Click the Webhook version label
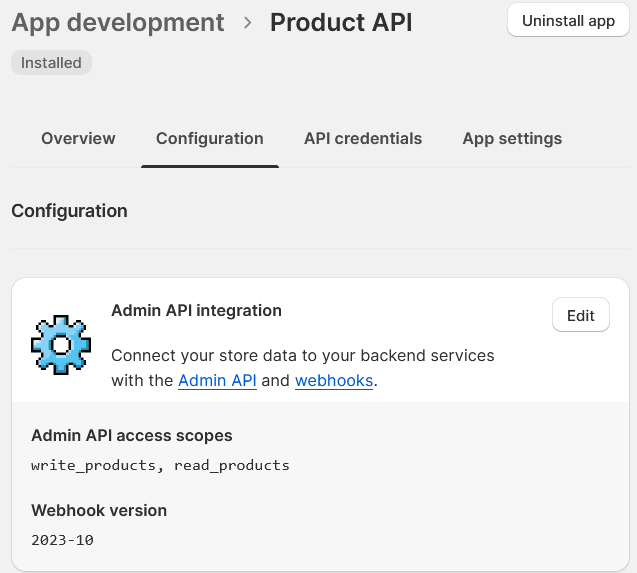This screenshot has width=637, height=573. tap(99, 510)
